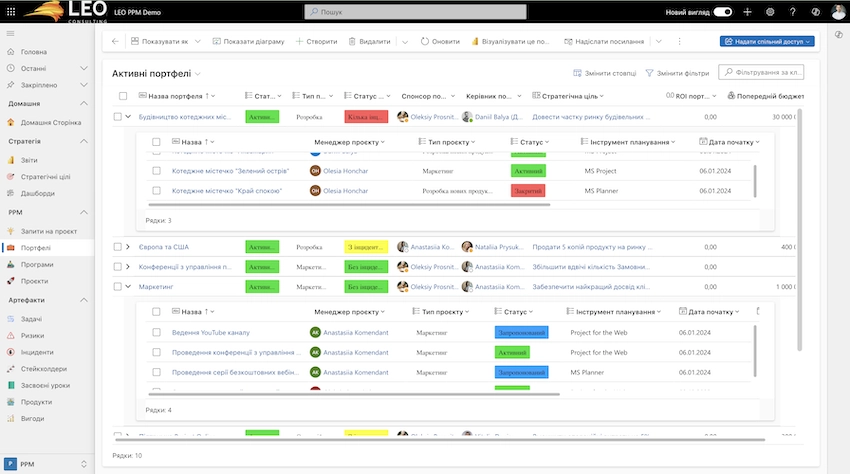Open the Котеджне містечко "Край спокою" link
The image size is (850, 474).
[226, 190]
